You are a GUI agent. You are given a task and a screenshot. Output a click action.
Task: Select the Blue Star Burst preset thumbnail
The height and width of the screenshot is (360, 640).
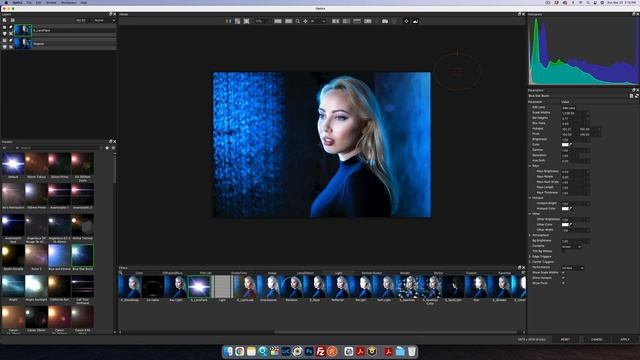tap(82, 256)
